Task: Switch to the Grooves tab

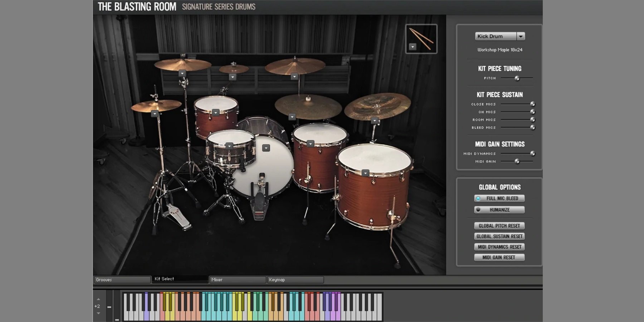Action: pos(122,280)
